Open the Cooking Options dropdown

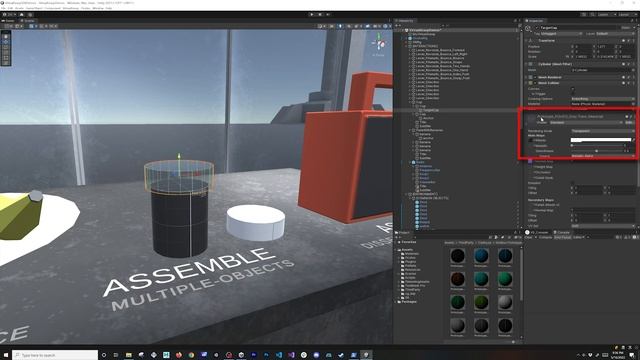point(603,99)
